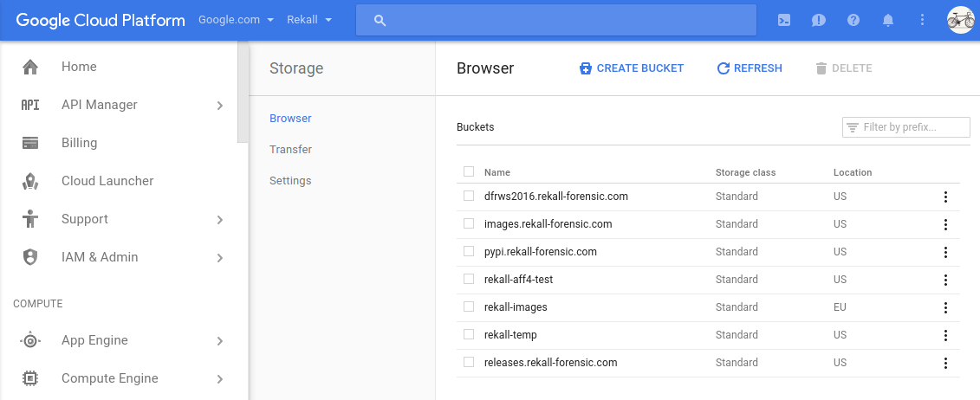Click the search magnifier icon
The width and height of the screenshot is (980, 400).
click(380, 21)
